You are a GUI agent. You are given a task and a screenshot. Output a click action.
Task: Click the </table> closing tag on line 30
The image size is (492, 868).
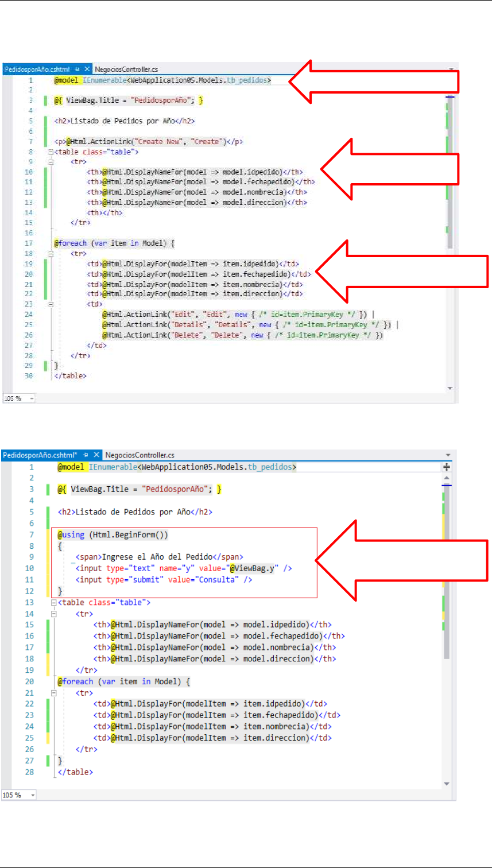point(71,376)
